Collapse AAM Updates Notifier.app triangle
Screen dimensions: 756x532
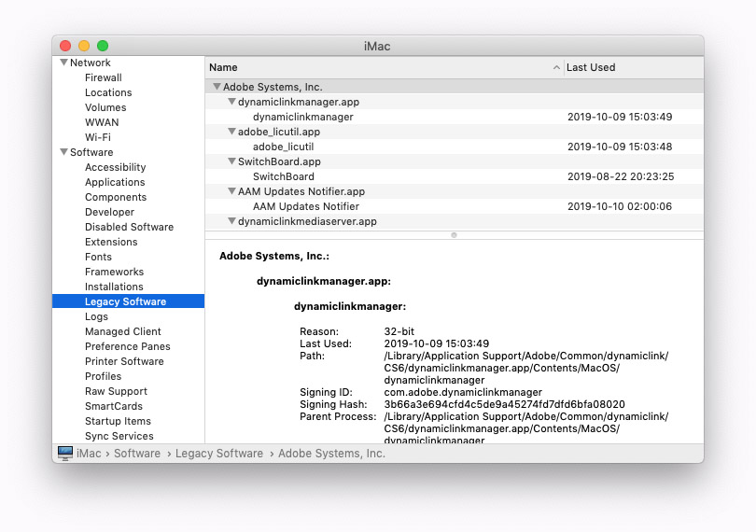coord(231,191)
